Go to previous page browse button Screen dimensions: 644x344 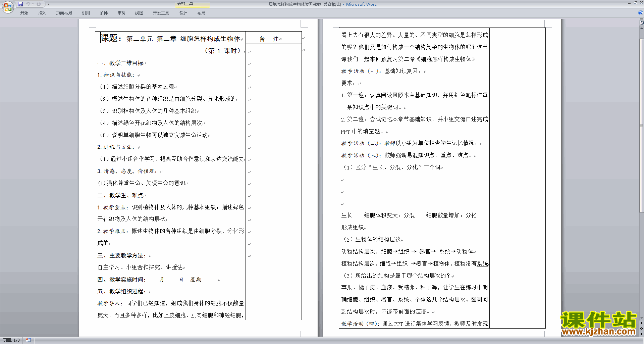pos(642,323)
